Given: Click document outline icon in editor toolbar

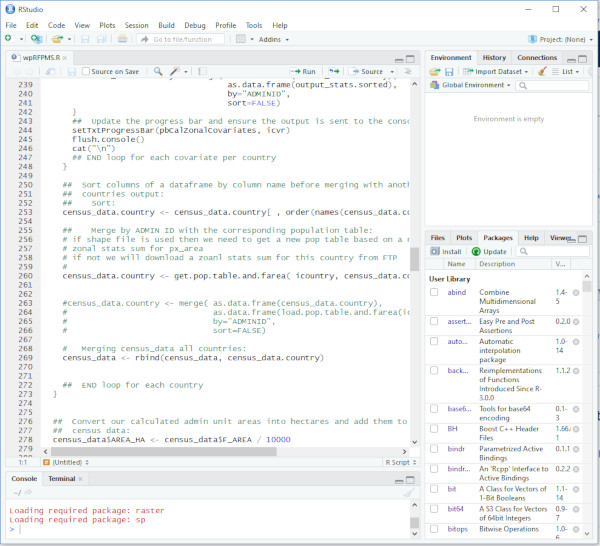Looking at the screenshot, I should pos(408,71).
